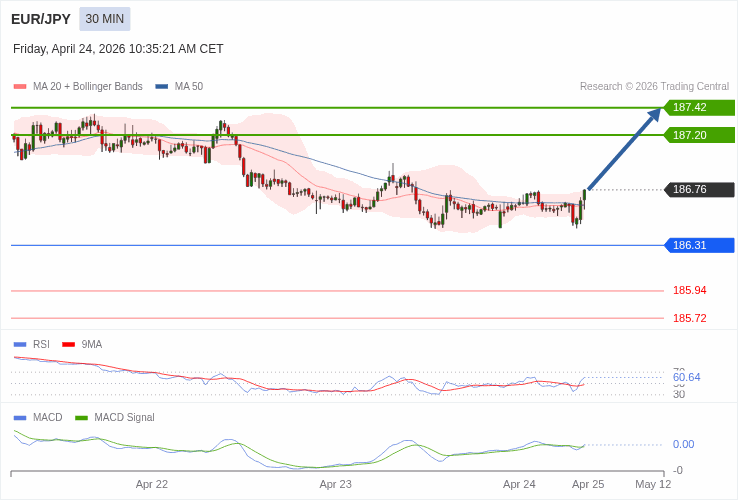This screenshot has height=500, width=738.
Task: Click the EUR/JPY pair title
Action: [x=41, y=19]
